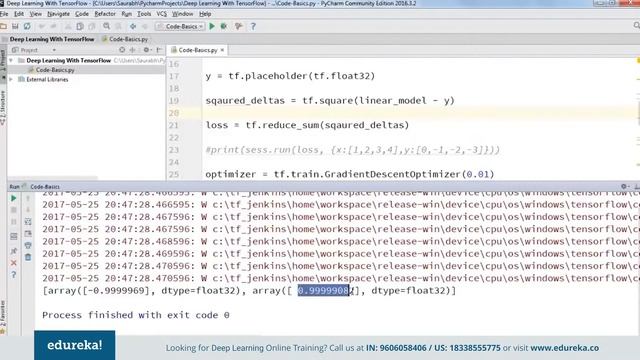The image size is (640, 360).
Task: Click the Copy toolbar icon
Action: tap(80, 27)
